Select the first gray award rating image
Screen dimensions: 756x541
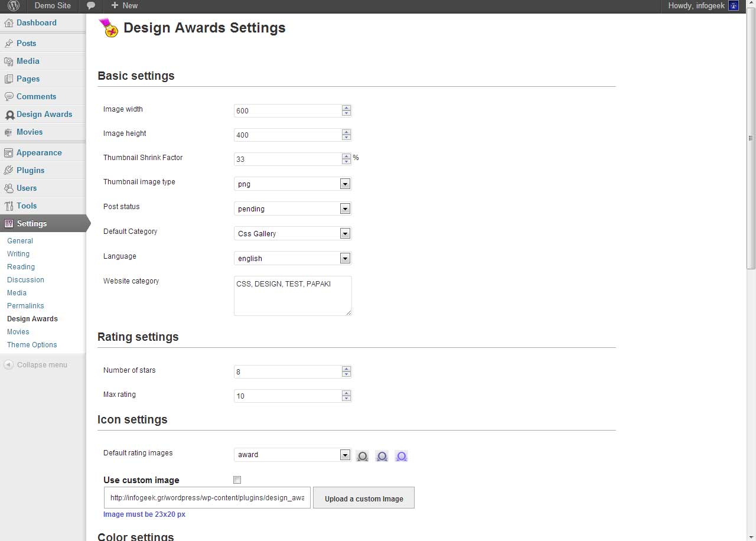[363, 456]
